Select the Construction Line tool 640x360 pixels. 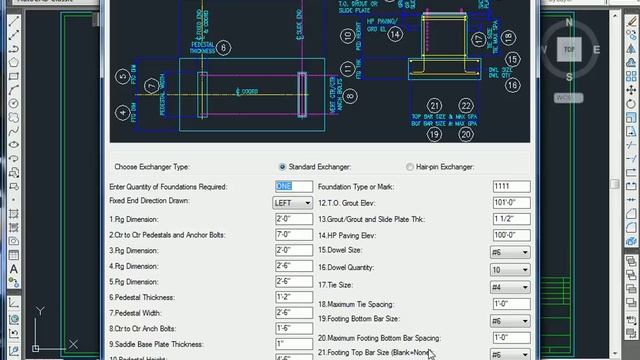13,35
